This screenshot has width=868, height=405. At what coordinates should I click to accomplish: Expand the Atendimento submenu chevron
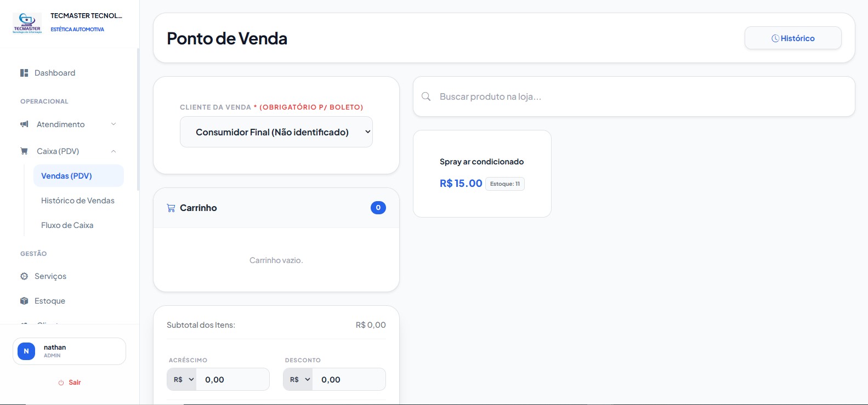114,124
